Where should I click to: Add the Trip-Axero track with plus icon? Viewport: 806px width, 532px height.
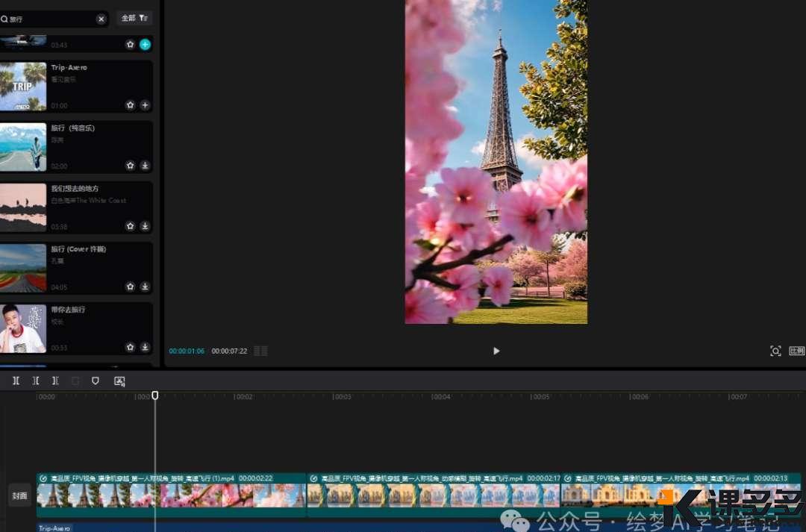coord(145,105)
